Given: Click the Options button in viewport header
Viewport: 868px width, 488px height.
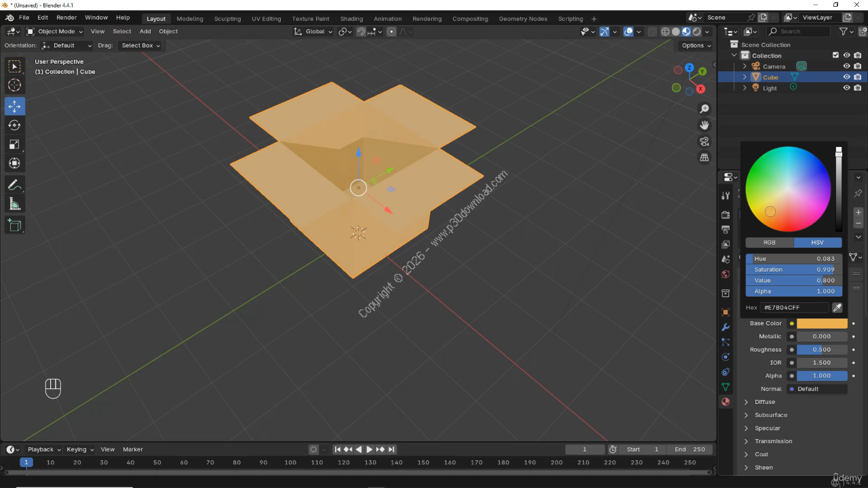Looking at the screenshot, I should pos(696,45).
